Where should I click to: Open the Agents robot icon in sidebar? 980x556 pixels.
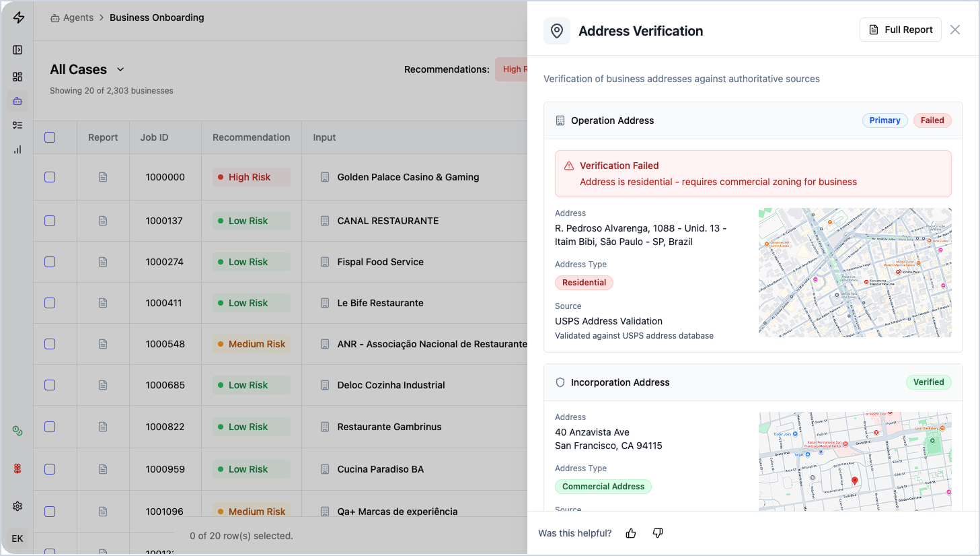tap(17, 101)
